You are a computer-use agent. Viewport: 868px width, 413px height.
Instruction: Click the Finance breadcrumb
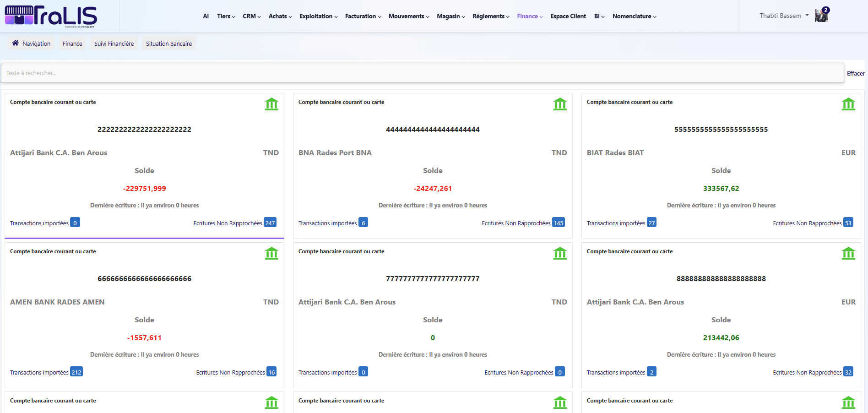(x=72, y=43)
